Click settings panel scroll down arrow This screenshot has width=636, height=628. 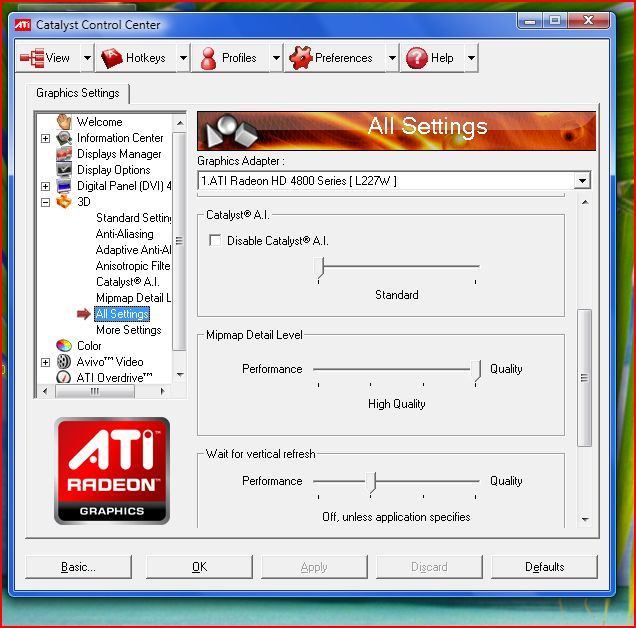585,519
